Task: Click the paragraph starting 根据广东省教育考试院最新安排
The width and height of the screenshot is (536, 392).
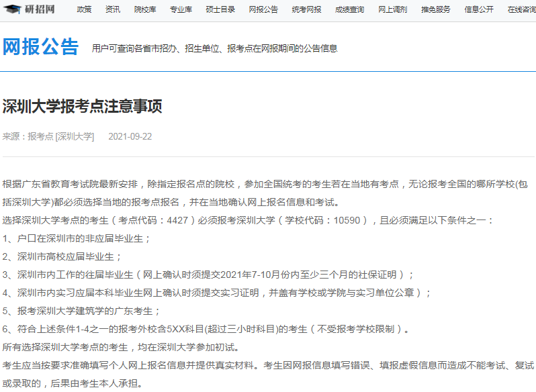Action: (x=265, y=193)
